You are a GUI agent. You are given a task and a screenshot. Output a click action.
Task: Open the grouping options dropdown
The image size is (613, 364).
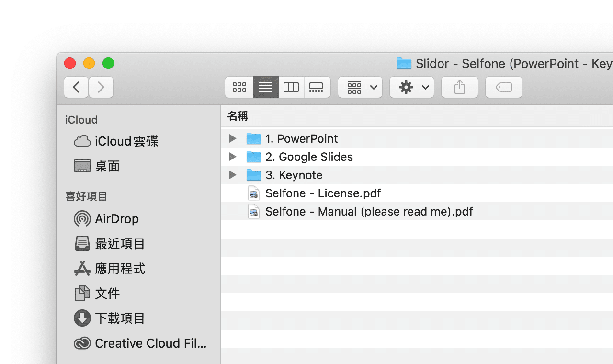coord(360,87)
